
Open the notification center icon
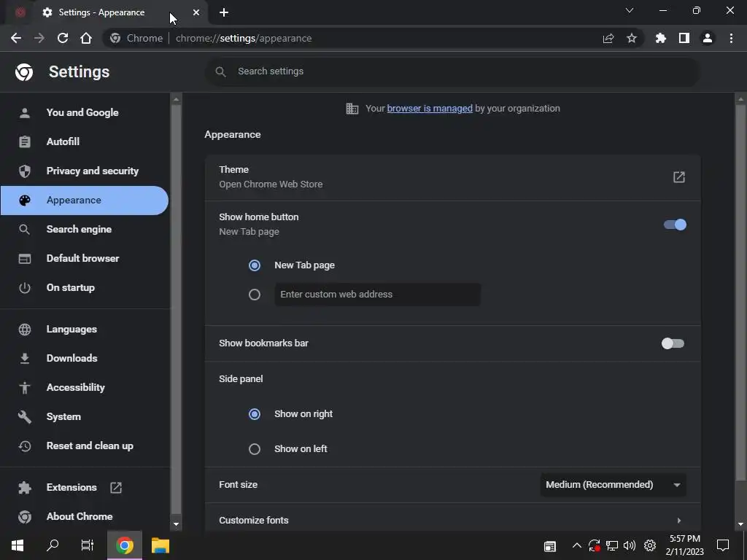pos(723,545)
